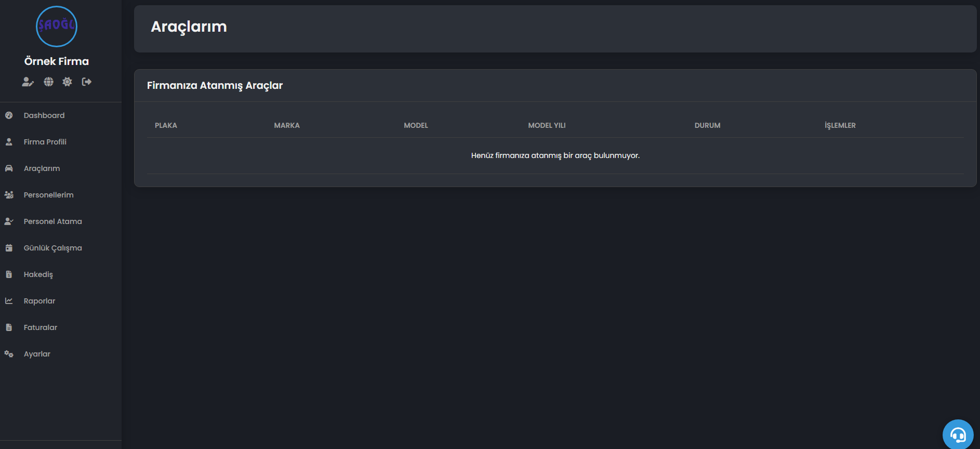Click the DURUM column header
The image size is (980, 449).
pos(708,125)
